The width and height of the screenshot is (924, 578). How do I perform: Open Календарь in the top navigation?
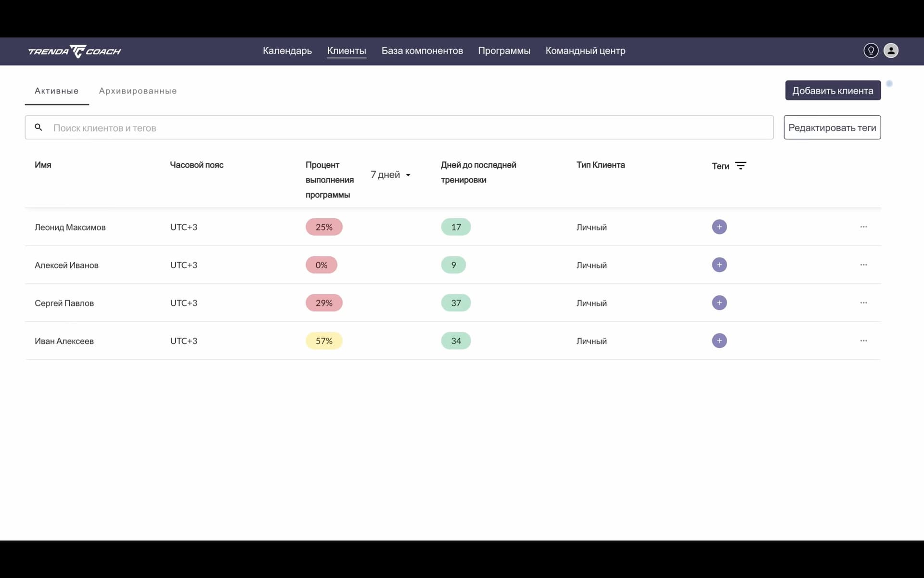pos(287,51)
